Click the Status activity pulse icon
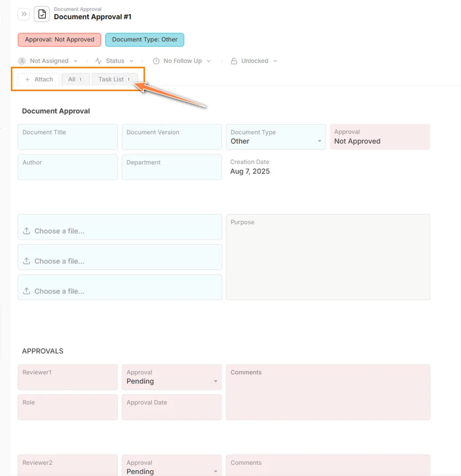The width and height of the screenshot is (461, 476). 99,61
